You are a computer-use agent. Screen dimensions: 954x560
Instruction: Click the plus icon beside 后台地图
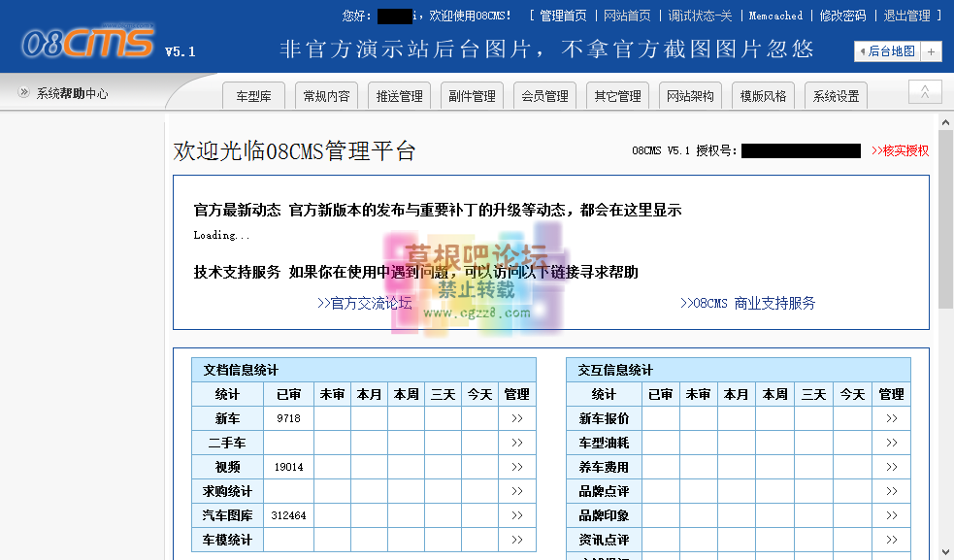coord(932,51)
